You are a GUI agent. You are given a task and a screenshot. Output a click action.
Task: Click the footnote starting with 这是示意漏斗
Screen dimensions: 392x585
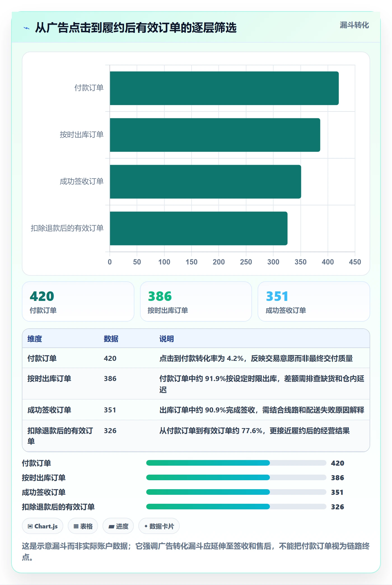196,551
